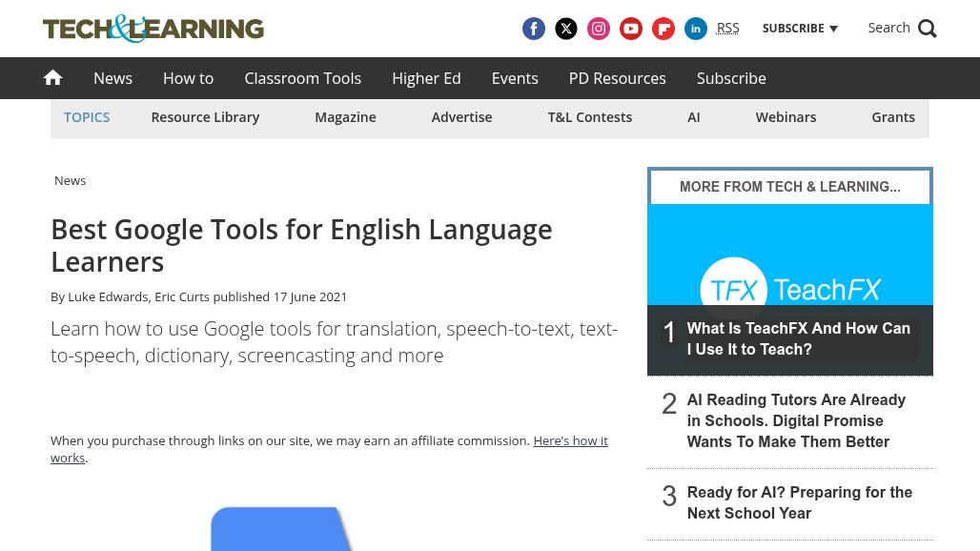980x551 pixels.
Task: Click the blue article hero image
Action: pyautogui.click(x=281, y=528)
